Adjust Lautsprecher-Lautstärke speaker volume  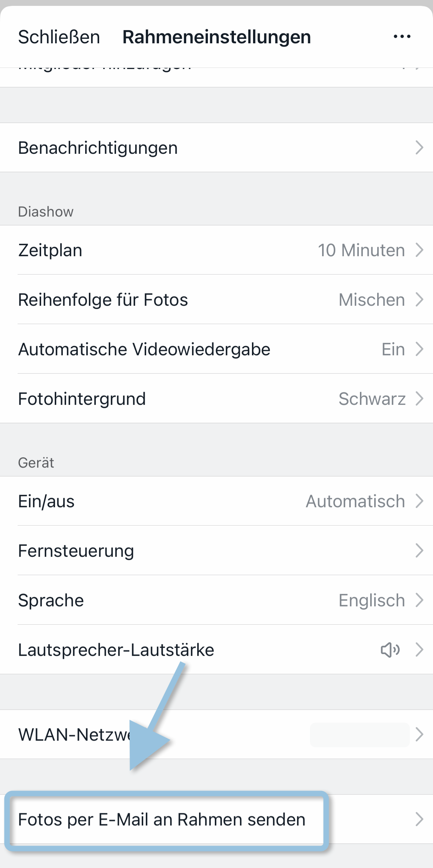pos(116,650)
